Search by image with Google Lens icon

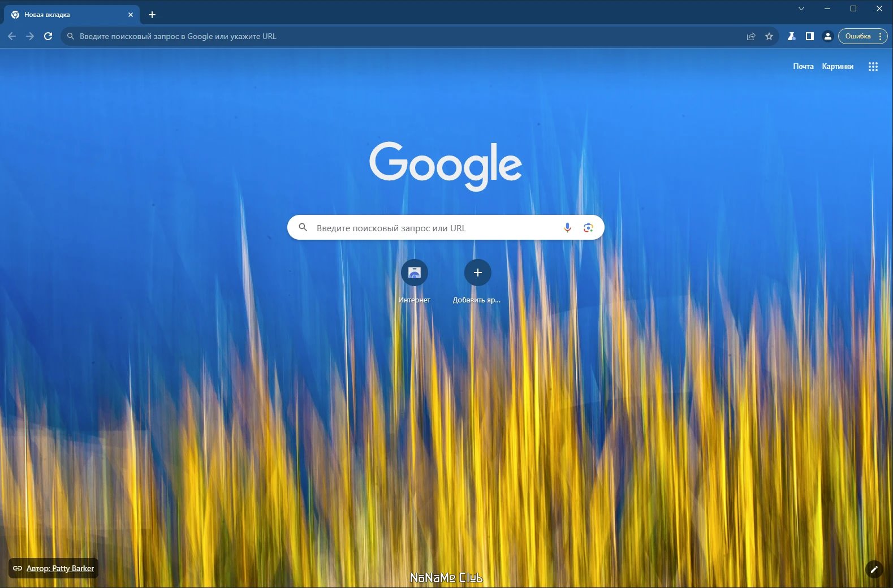coord(588,227)
